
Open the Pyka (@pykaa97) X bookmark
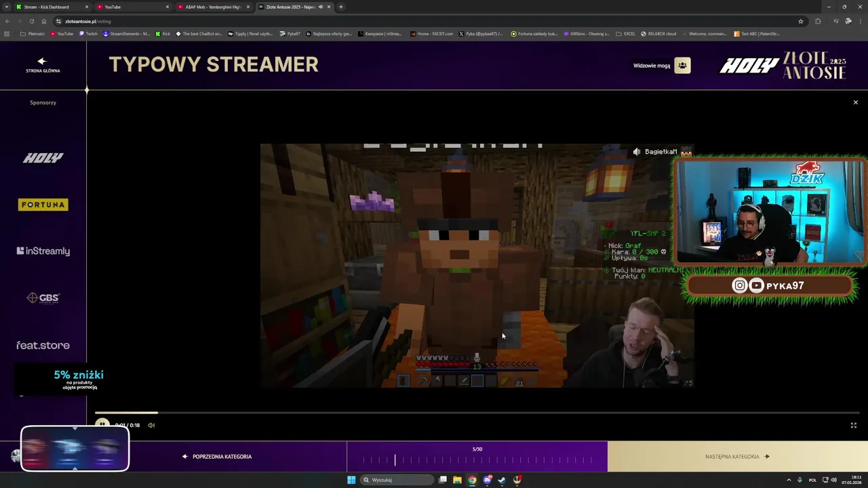point(481,33)
